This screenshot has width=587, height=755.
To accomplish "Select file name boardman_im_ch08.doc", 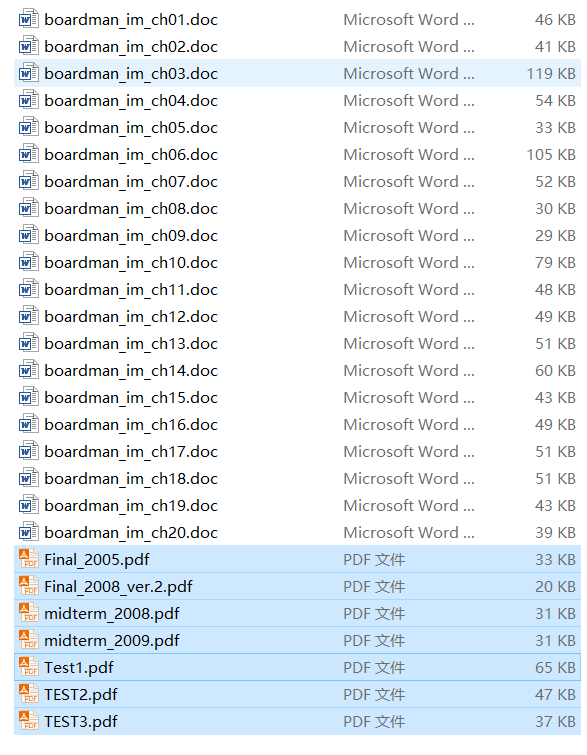I will (x=131, y=208).
